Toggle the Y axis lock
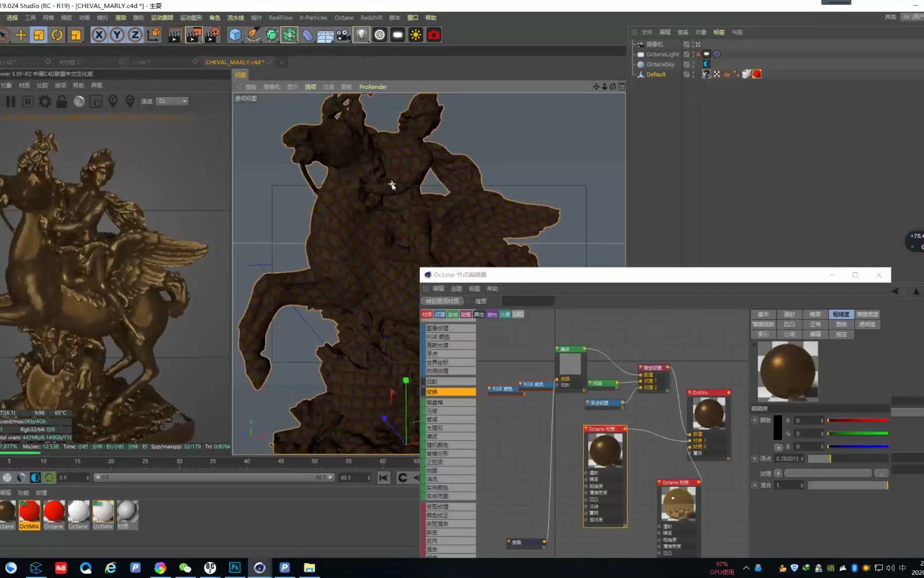This screenshot has width=924, height=578. [117, 35]
